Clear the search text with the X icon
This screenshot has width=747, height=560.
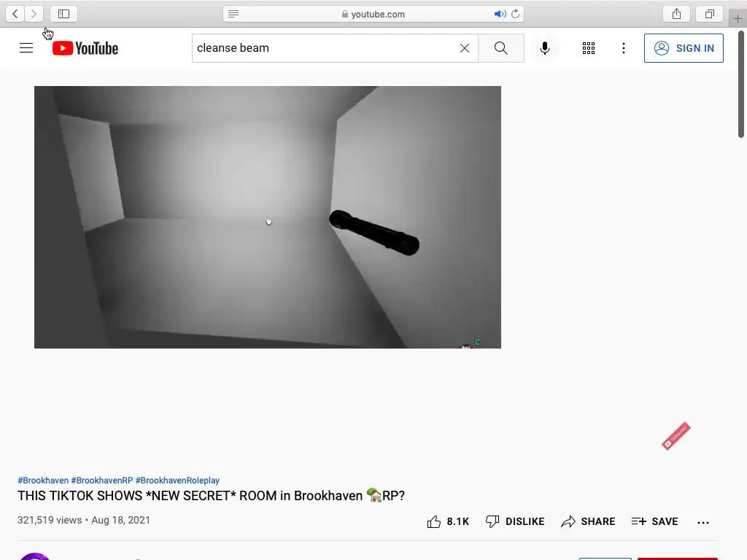pos(465,48)
